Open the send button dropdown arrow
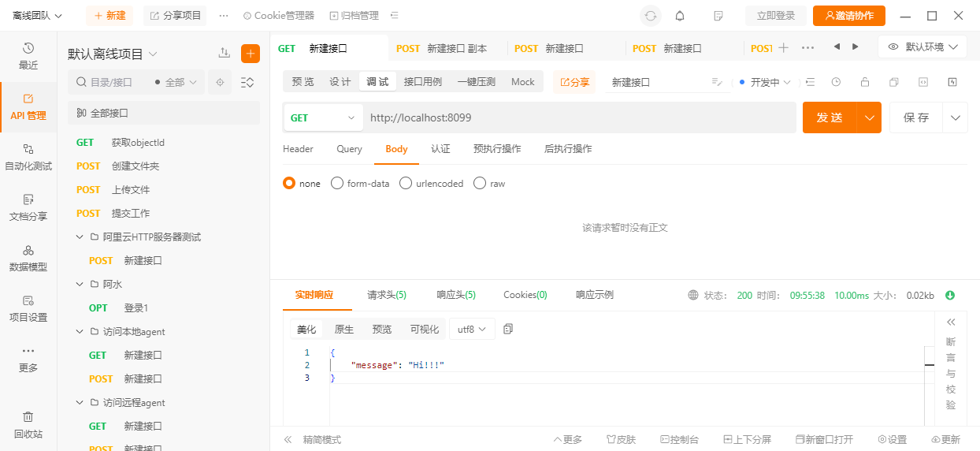 pos(870,117)
